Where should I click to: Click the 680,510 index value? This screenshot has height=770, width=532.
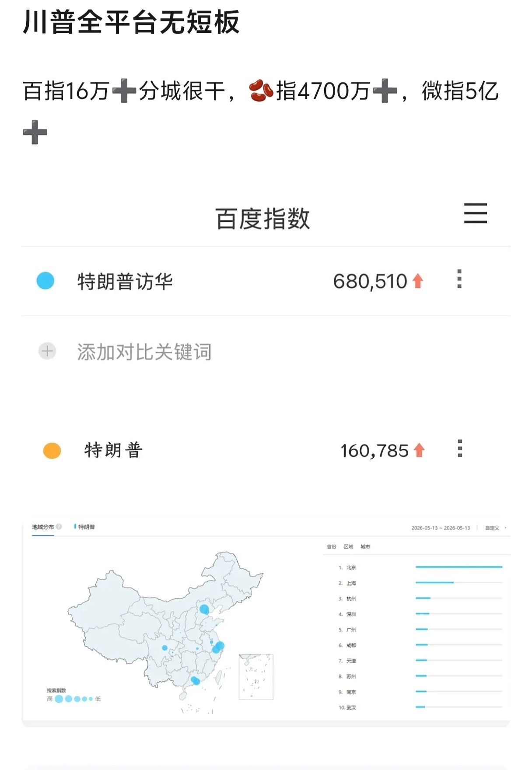tap(370, 281)
